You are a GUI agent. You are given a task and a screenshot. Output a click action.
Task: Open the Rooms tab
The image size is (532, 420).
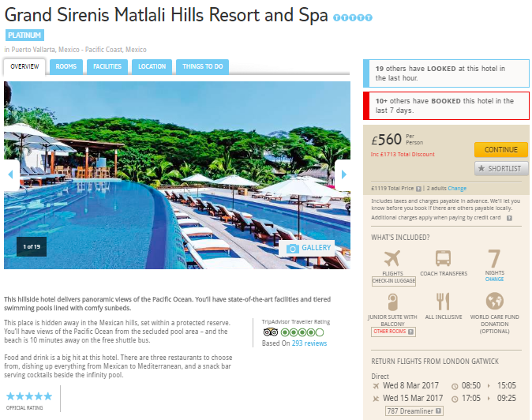coord(66,66)
